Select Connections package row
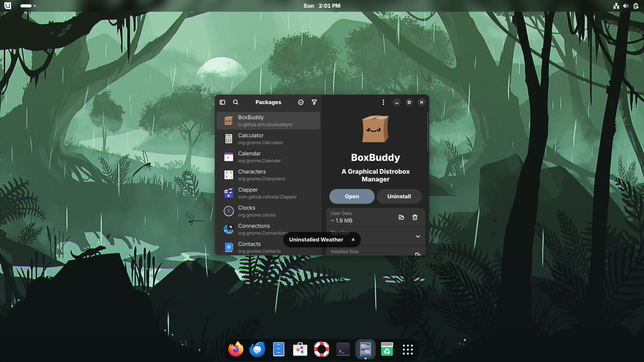 tap(268, 229)
